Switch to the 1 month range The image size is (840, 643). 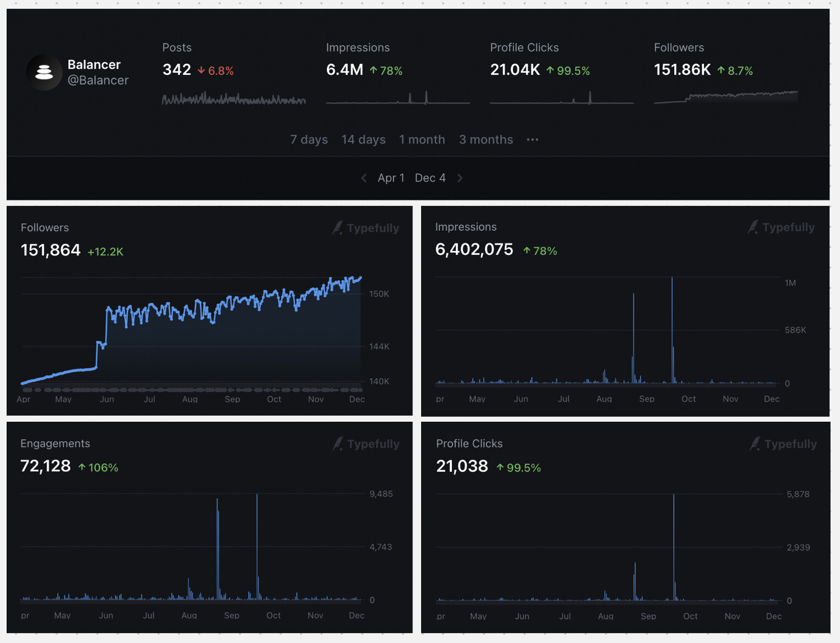coord(422,139)
